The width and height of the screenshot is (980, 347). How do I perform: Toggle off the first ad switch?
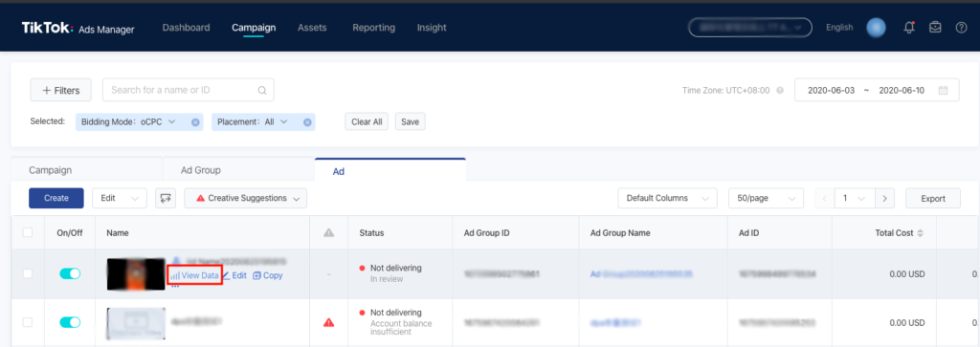click(x=70, y=273)
